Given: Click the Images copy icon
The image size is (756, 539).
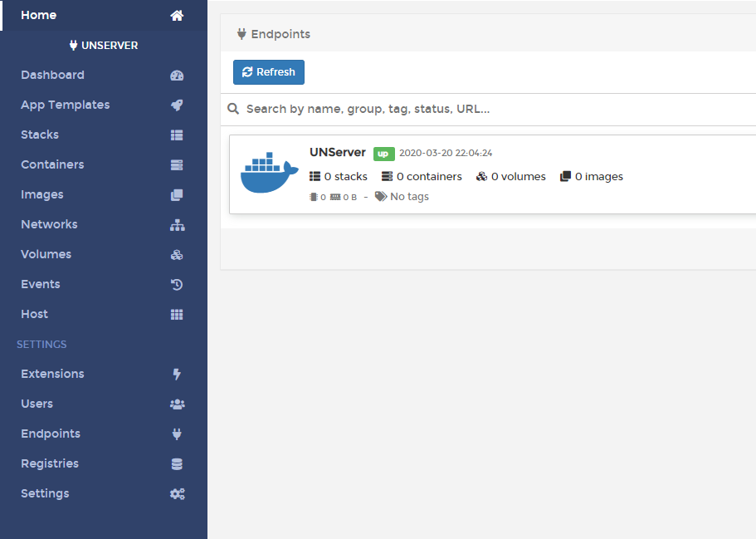Looking at the screenshot, I should [177, 195].
